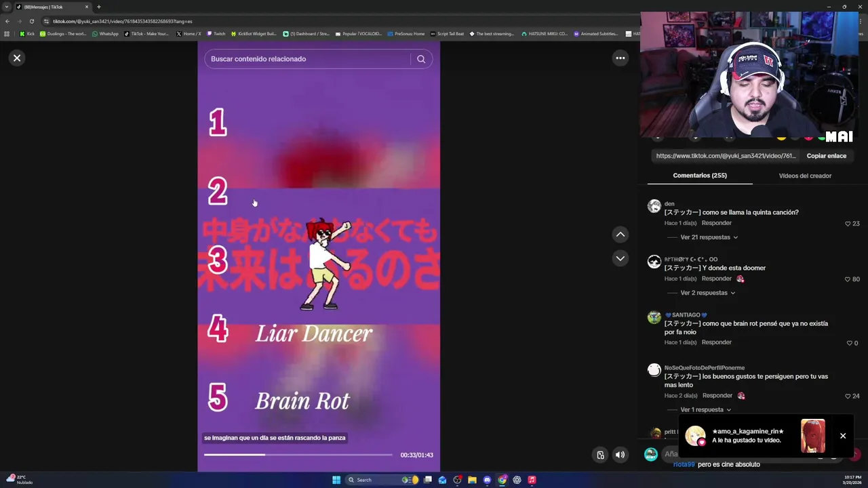
Task: Switch to 'Videos del creador' tab
Action: click(x=805, y=176)
